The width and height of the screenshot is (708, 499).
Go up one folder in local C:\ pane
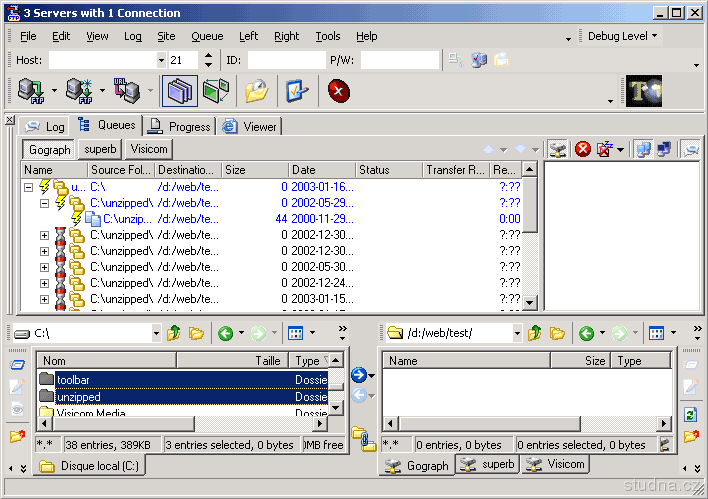tap(174, 333)
